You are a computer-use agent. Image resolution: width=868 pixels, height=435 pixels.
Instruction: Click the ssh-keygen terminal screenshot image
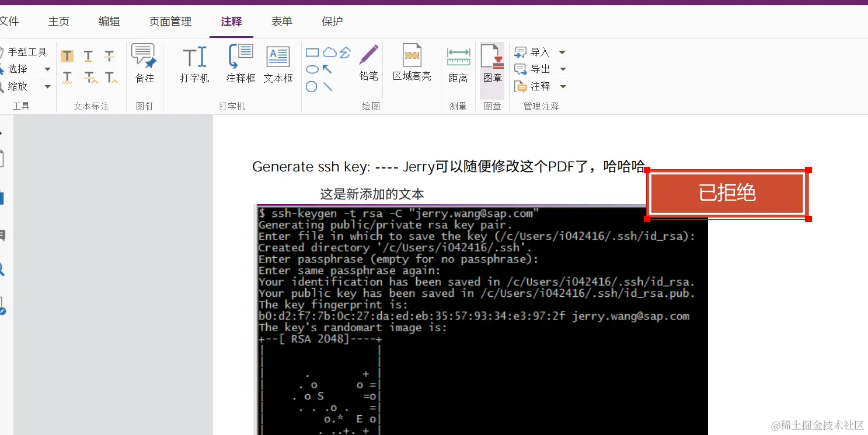(482, 320)
